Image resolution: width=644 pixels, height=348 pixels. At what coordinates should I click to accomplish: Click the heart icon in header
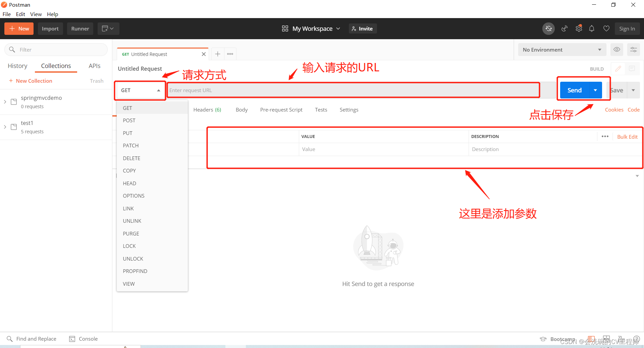[606, 29]
